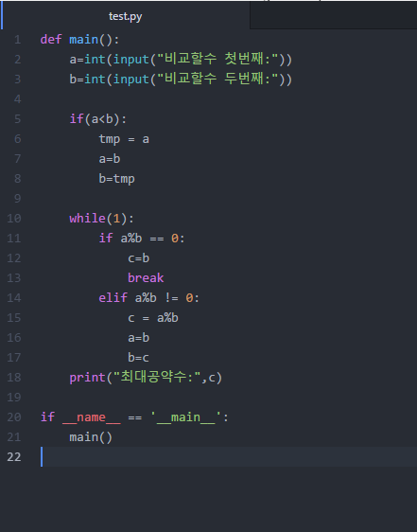Image resolution: width=417 pixels, height=532 pixels.
Task: Click 'if(a<b):' on line 5
Action: [x=98, y=119]
